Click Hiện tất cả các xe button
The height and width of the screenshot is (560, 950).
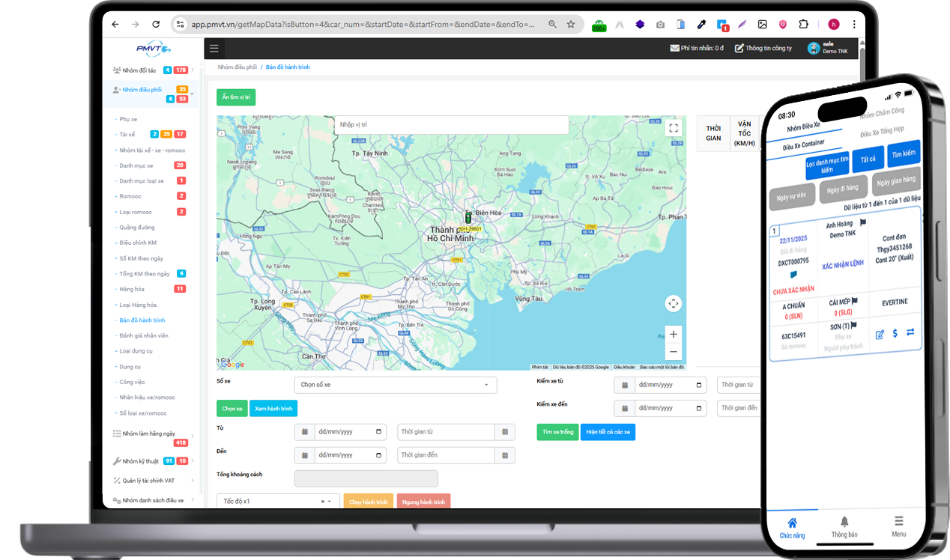608,432
